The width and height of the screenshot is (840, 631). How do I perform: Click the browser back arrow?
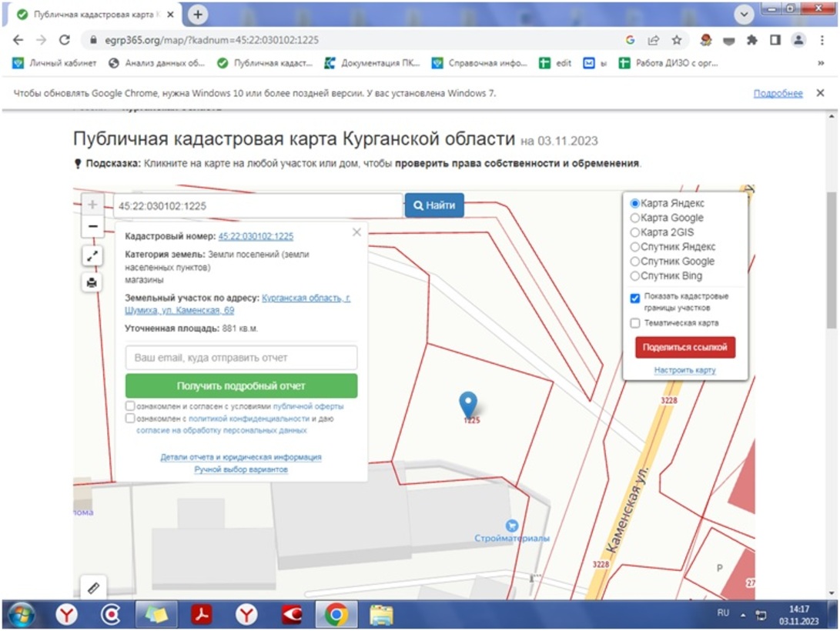tap(18, 40)
